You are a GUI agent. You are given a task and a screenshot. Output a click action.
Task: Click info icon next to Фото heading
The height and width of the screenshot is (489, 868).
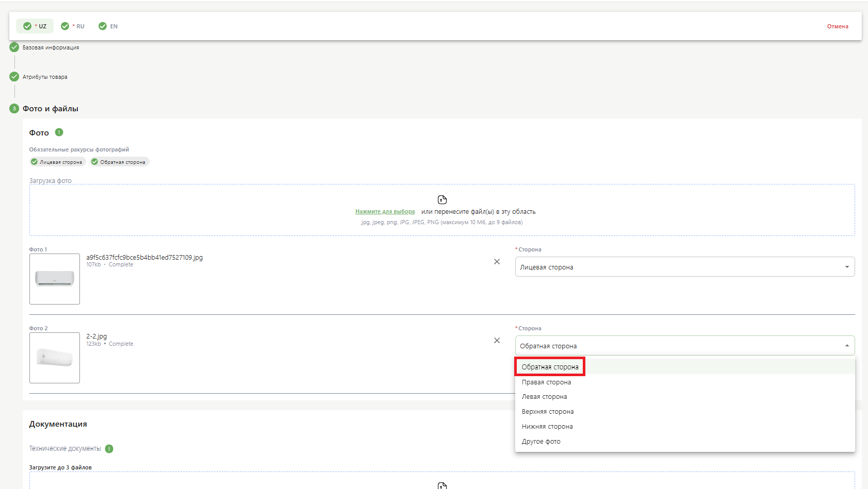(x=59, y=132)
